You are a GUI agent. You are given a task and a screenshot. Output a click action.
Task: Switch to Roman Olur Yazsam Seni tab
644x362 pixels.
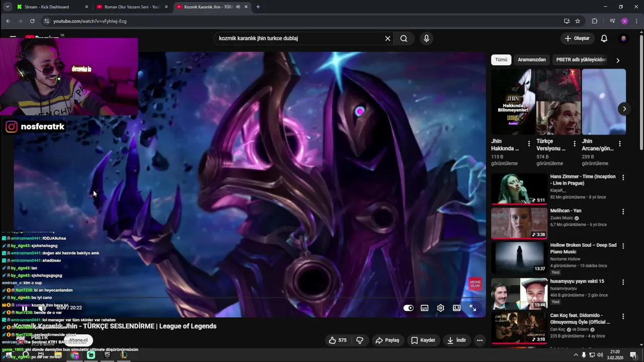(132, 7)
